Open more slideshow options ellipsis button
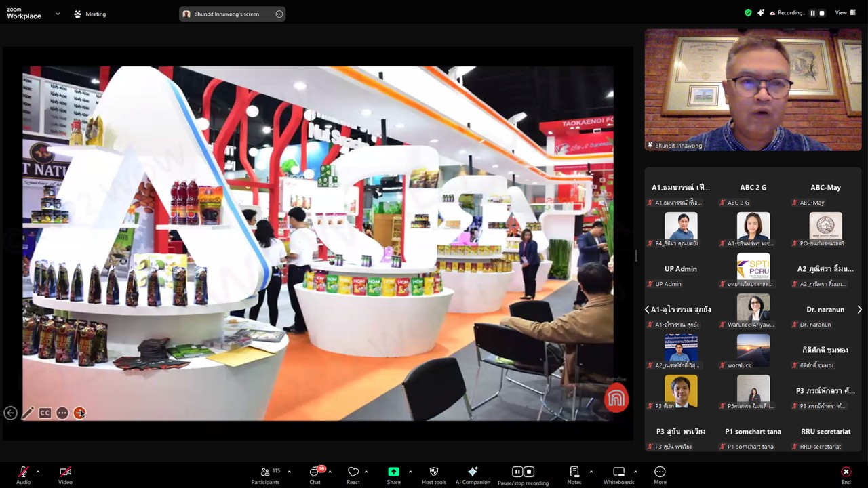The width and height of the screenshot is (868, 488). [62, 413]
